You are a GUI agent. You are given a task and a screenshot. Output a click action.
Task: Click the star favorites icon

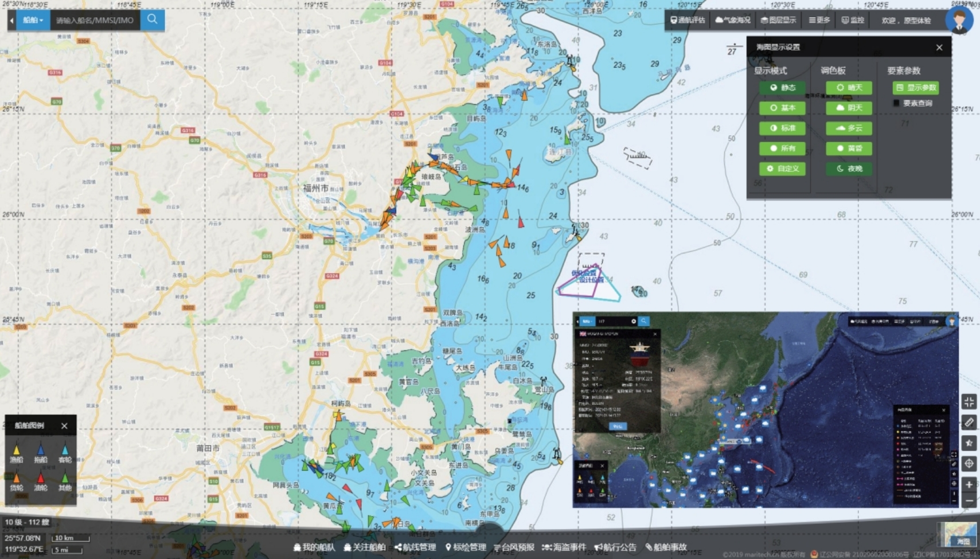(969, 443)
